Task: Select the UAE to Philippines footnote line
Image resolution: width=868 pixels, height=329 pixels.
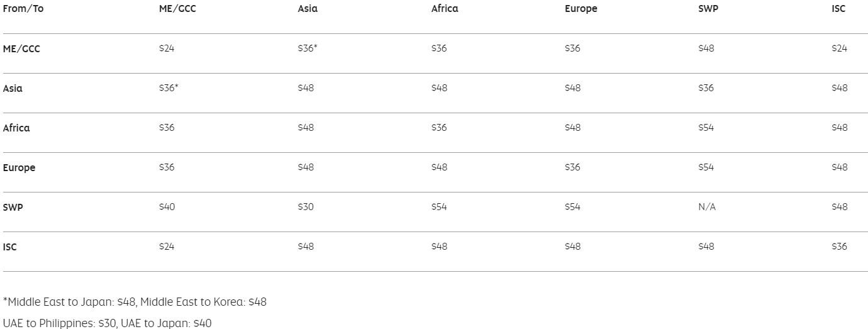Action: tap(108, 323)
